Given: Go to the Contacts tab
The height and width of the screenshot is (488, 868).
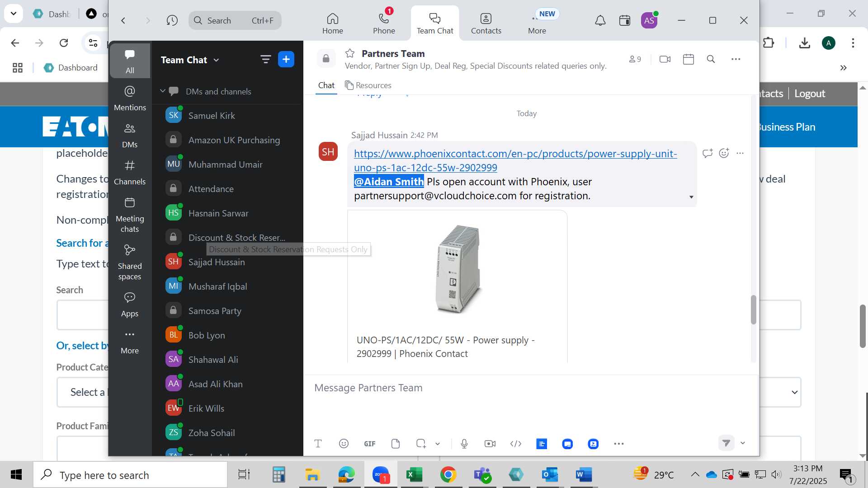Looking at the screenshot, I should tap(486, 23).
